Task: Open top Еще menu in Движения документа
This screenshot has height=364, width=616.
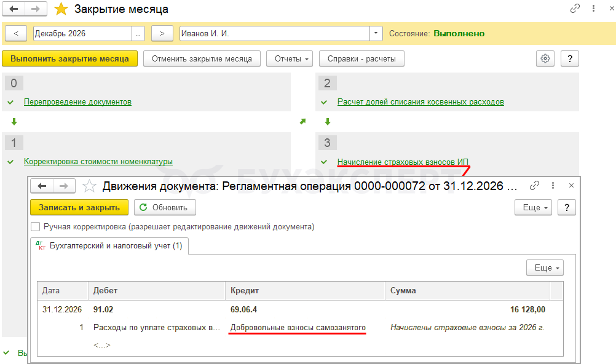Action: (533, 208)
